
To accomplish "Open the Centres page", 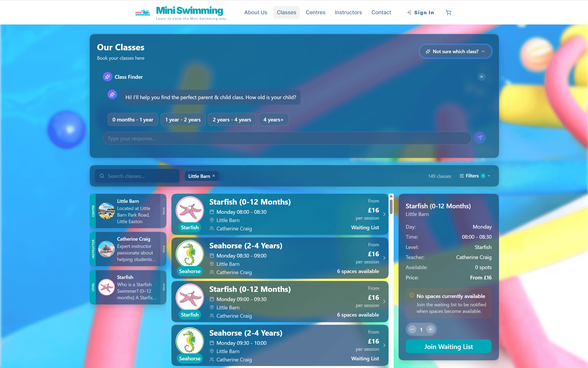I will pyautogui.click(x=315, y=12).
